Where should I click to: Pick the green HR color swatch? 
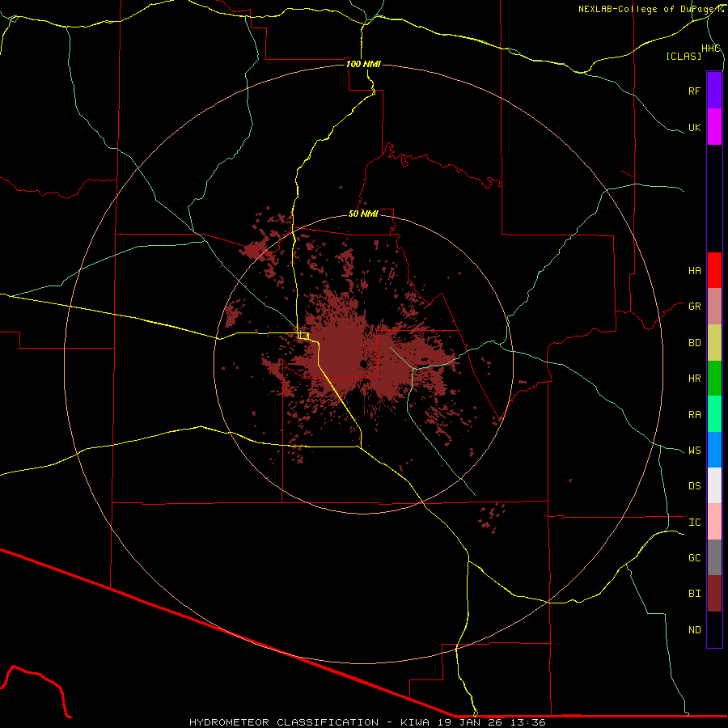[714, 379]
